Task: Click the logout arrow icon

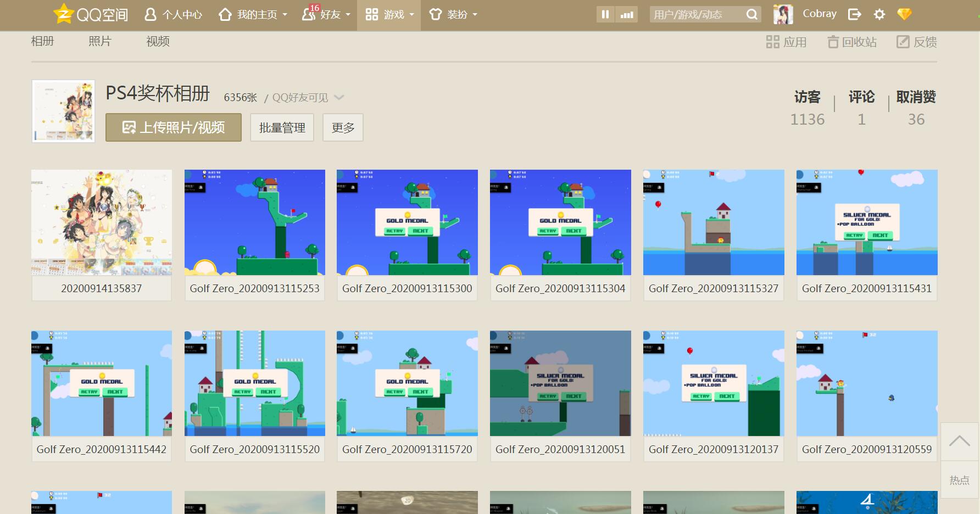Action: [854, 14]
